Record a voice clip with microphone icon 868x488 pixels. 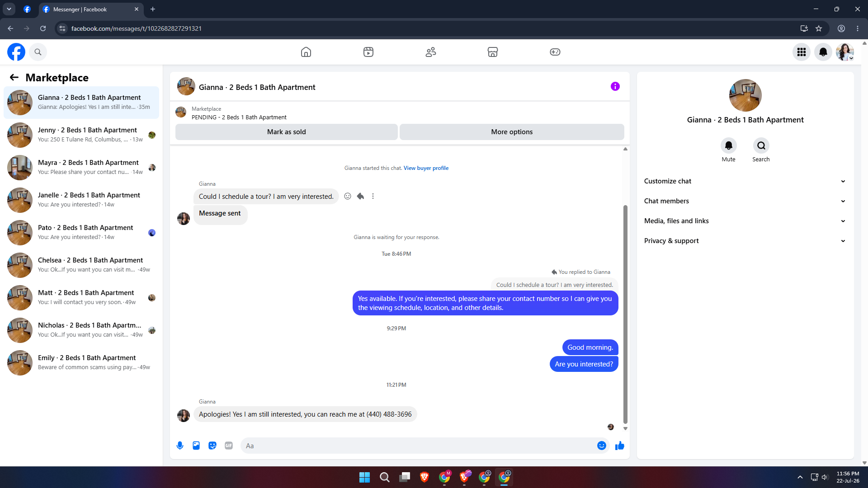[180, 446]
